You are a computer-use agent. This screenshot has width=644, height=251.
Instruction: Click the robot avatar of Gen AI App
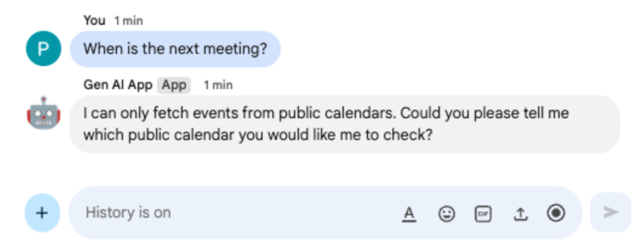pyautogui.click(x=43, y=113)
